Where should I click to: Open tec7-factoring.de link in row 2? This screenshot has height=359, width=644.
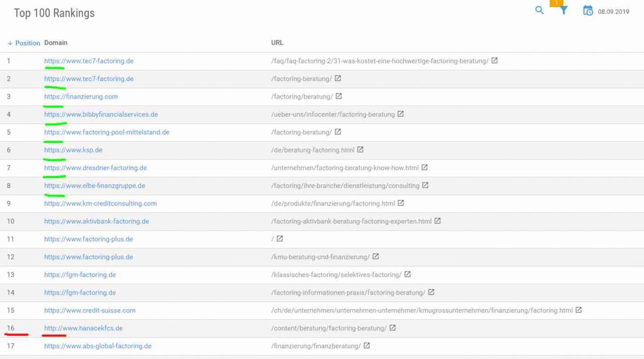(89, 79)
